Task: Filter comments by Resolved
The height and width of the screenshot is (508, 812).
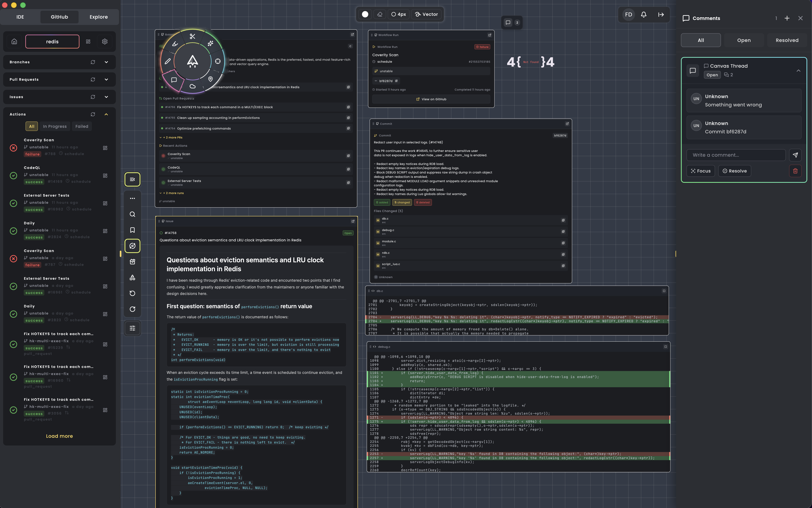Action: point(787,40)
